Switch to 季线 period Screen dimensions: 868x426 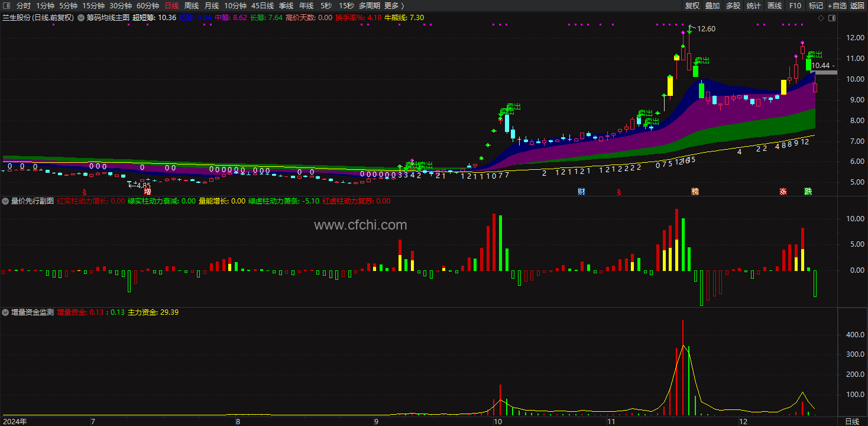(x=286, y=5)
